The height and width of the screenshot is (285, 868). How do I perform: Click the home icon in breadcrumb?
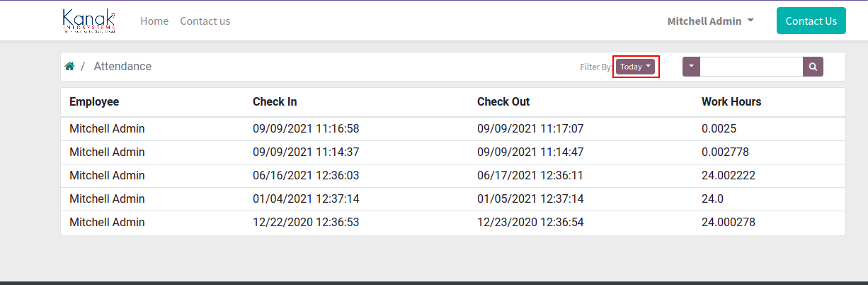pos(69,67)
